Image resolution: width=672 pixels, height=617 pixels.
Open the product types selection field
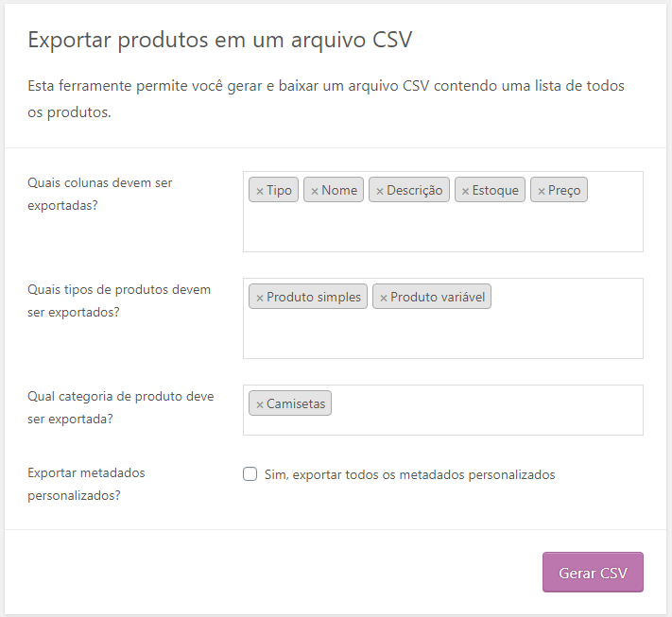click(x=442, y=335)
